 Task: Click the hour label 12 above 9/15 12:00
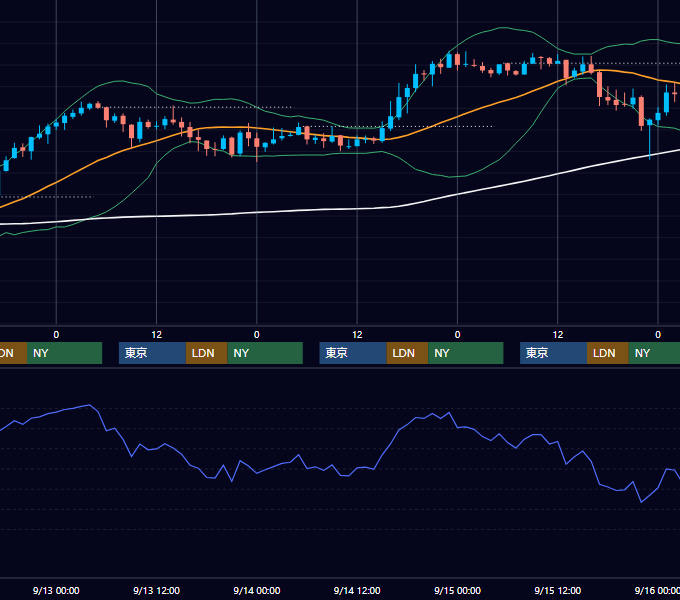(x=558, y=335)
